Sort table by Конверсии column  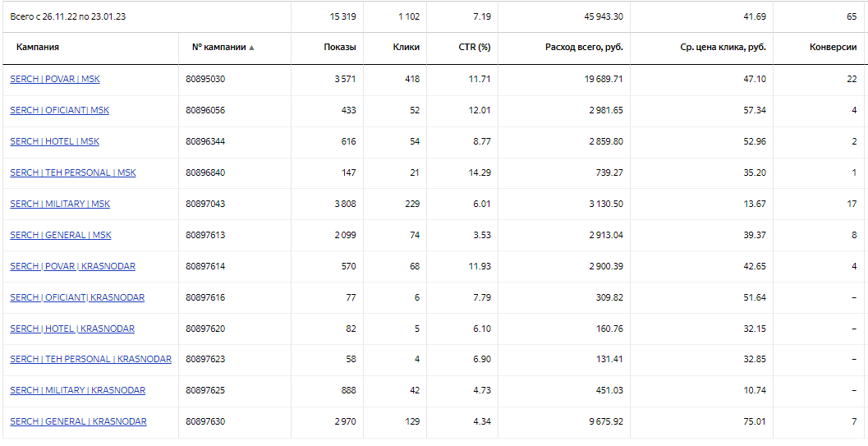[833, 48]
